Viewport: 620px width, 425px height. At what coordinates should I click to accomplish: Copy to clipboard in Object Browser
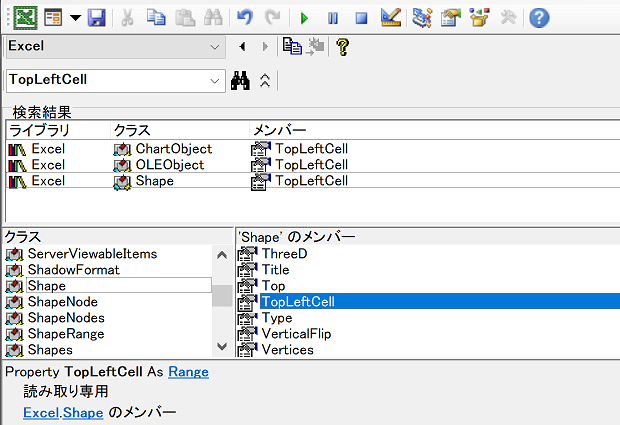click(292, 47)
